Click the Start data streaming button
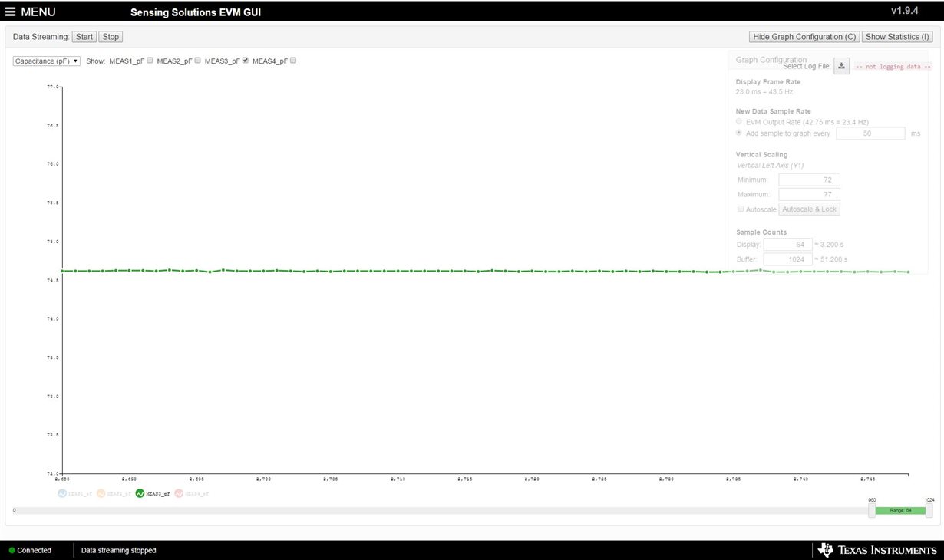944x560 pixels. 84,36
